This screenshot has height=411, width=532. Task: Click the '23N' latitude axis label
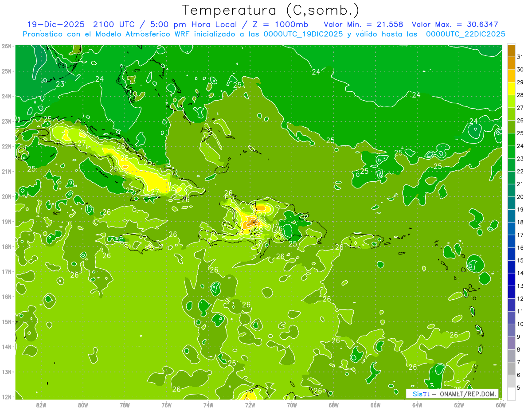coord(7,121)
